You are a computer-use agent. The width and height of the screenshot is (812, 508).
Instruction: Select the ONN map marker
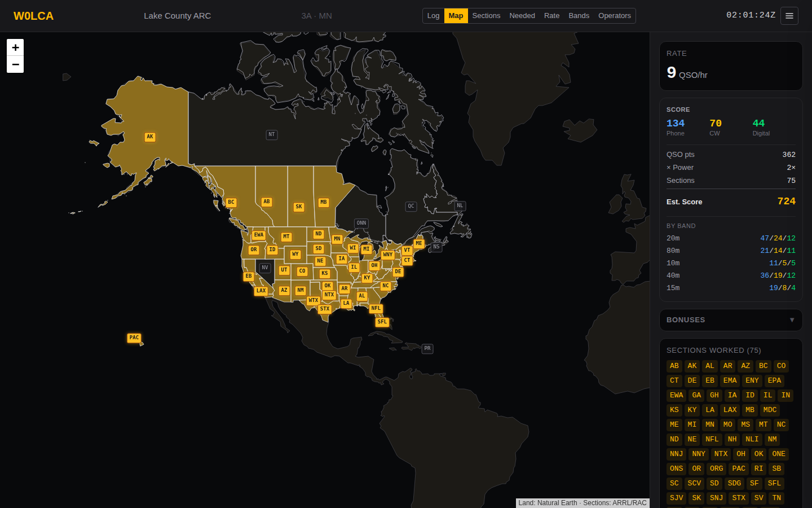point(361,223)
